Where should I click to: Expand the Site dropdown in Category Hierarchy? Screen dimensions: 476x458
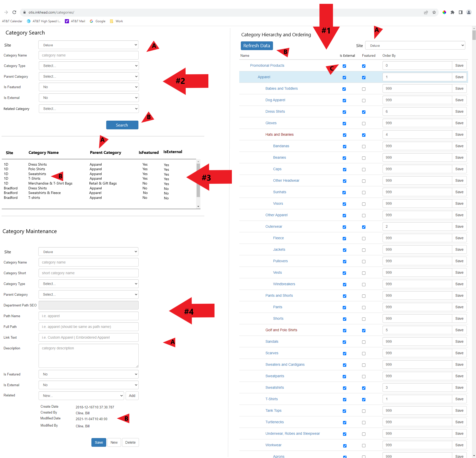pos(415,45)
